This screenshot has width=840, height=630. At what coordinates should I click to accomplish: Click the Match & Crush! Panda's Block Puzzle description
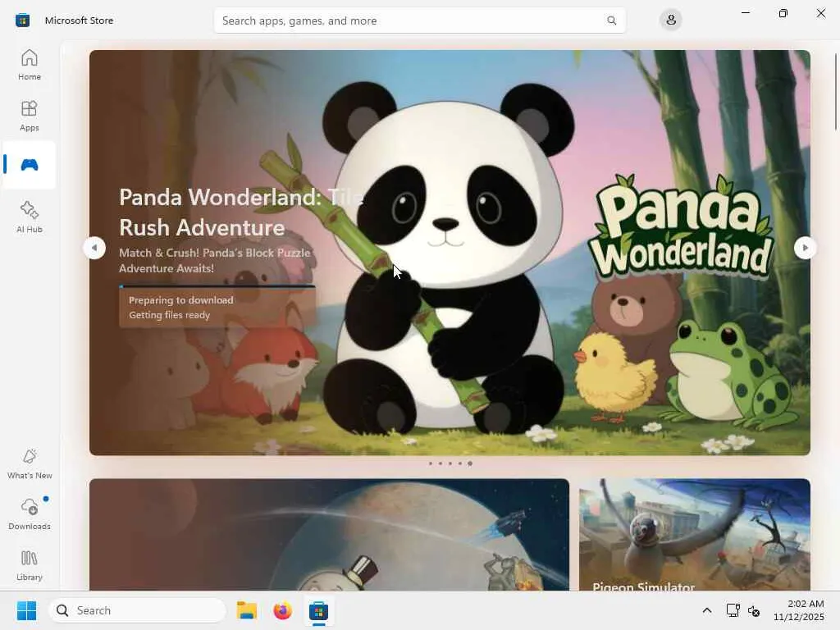[215, 260]
